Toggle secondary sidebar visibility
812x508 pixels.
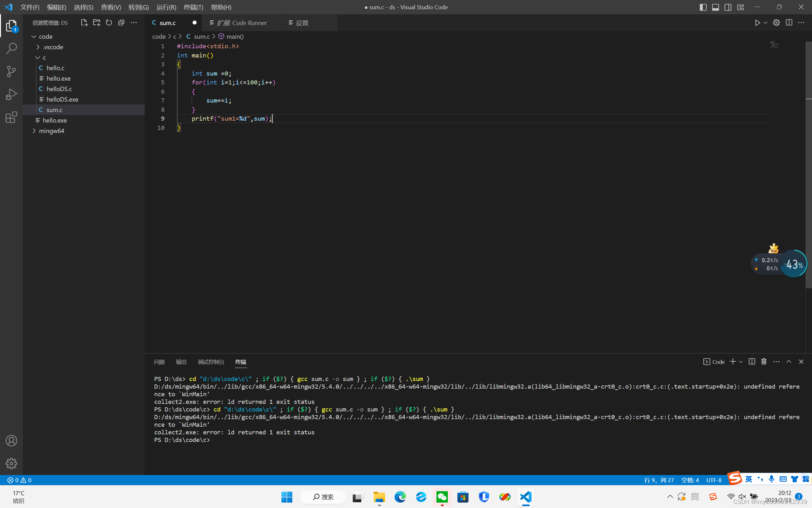point(728,7)
